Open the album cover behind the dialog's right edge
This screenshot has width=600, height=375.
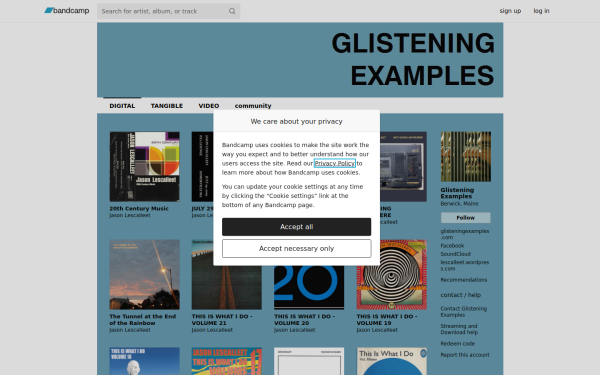[403, 166]
